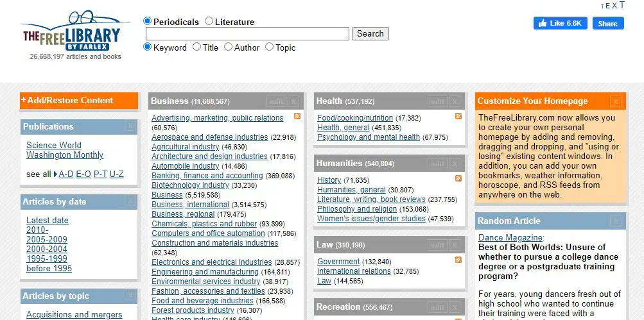Click Add/Restore Content
This screenshot has width=644, height=320.
[x=79, y=101]
